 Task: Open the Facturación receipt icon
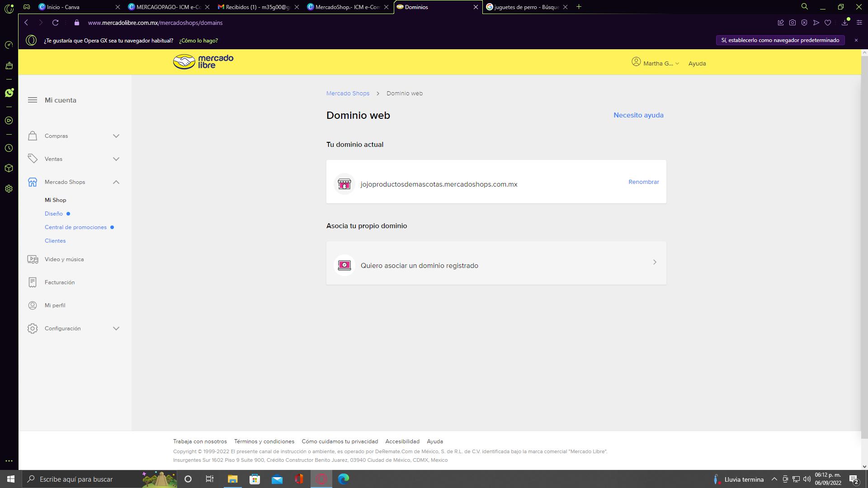tap(33, 282)
